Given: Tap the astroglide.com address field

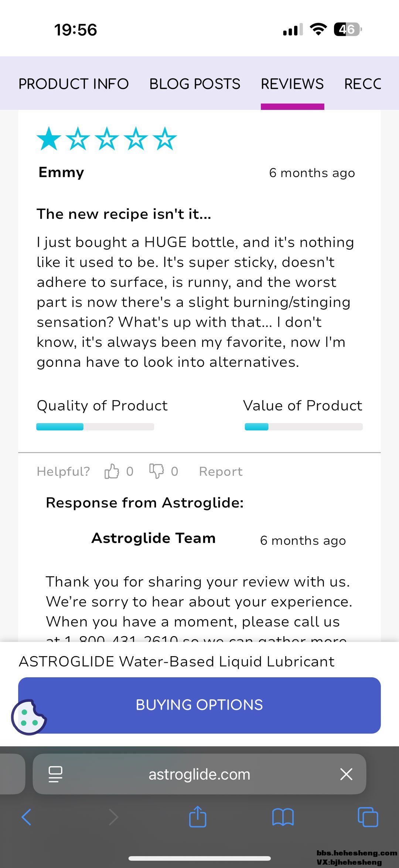Looking at the screenshot, I should 199,774.
